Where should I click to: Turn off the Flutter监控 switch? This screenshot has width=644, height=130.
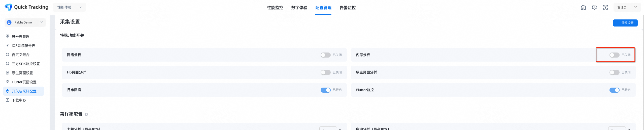click(x=614, y=90)
